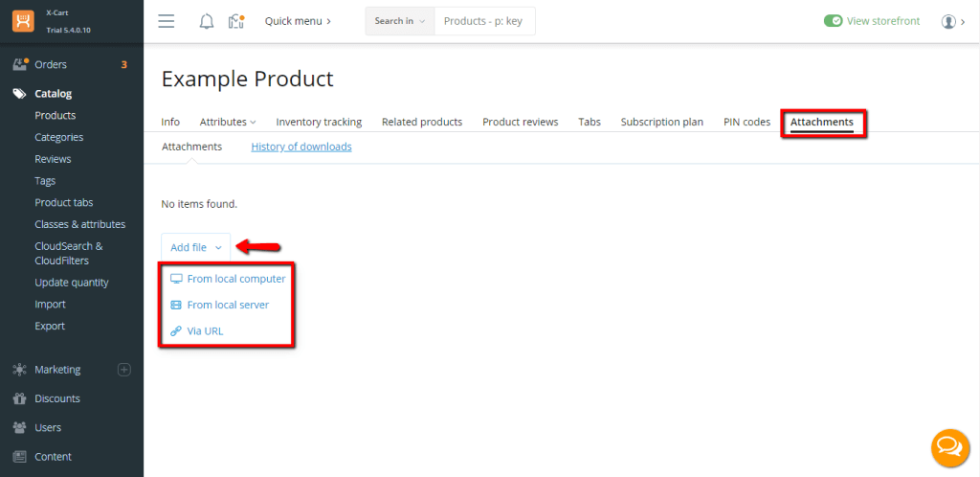Click the link icon for Via URL
This screenshot has height=477, width=980.
[176, 331]
